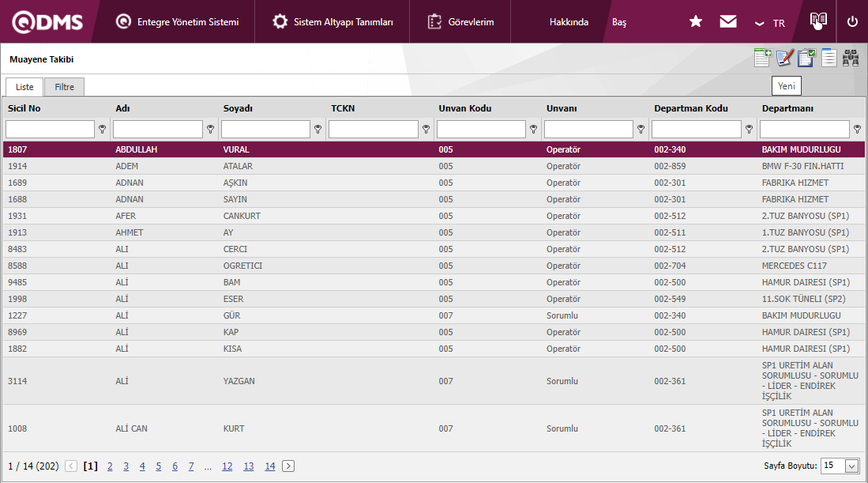Click the next page arrow button
This screenshot has height=483, width=868.
(x=288, y=466)
